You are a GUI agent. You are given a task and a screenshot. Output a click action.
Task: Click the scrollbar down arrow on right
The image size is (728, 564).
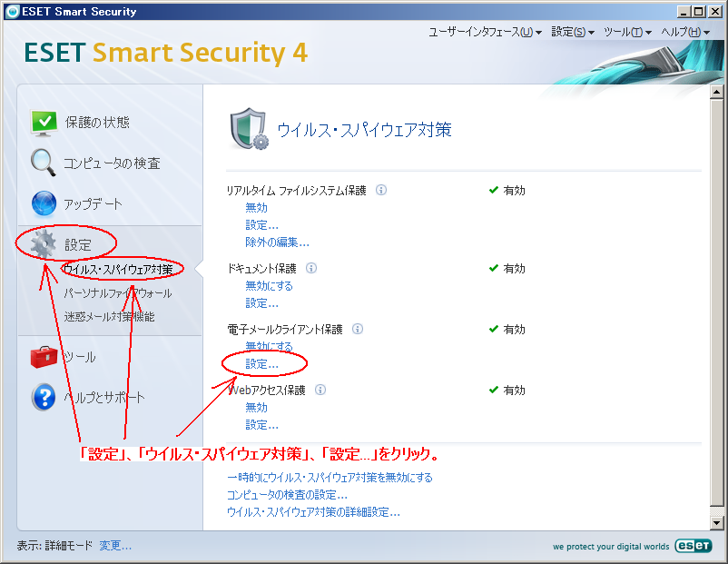tap(716, 523)
